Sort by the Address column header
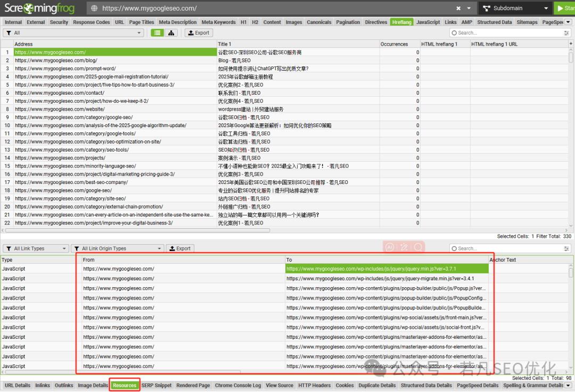 tap(115, 44)
